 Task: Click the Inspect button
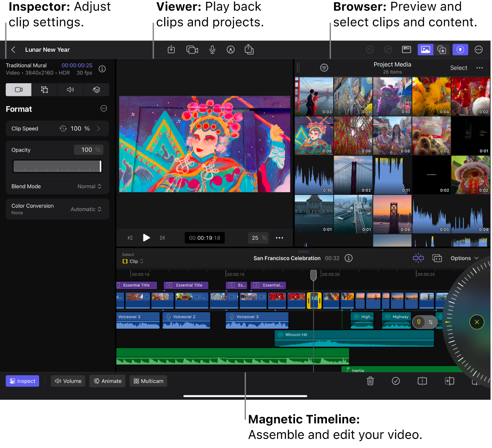(x=22, y=381)
